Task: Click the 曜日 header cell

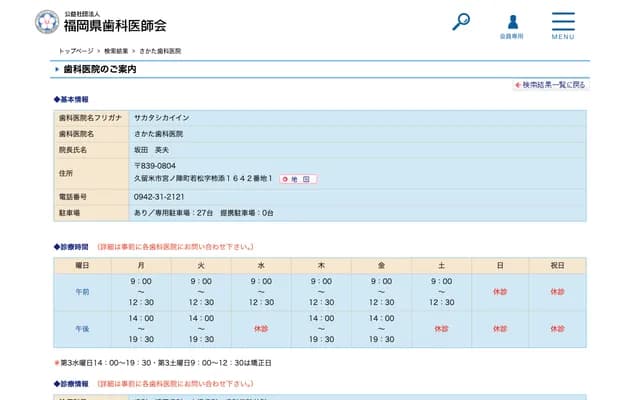Action: pyautogui.click(x=82, y=265)
